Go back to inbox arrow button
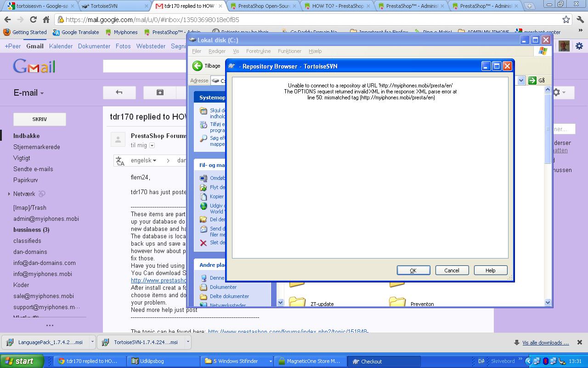Viewport: 588px width, 368px height. (119, 92)
